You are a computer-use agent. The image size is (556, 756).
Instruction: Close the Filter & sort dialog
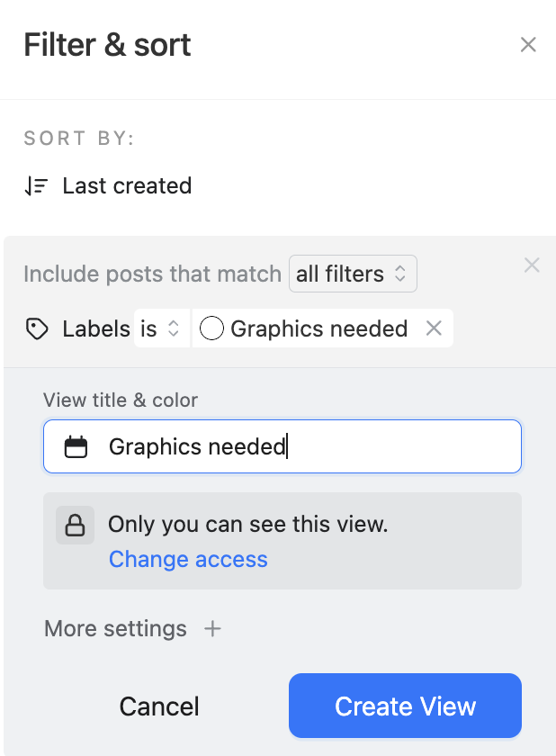(528, 44)
